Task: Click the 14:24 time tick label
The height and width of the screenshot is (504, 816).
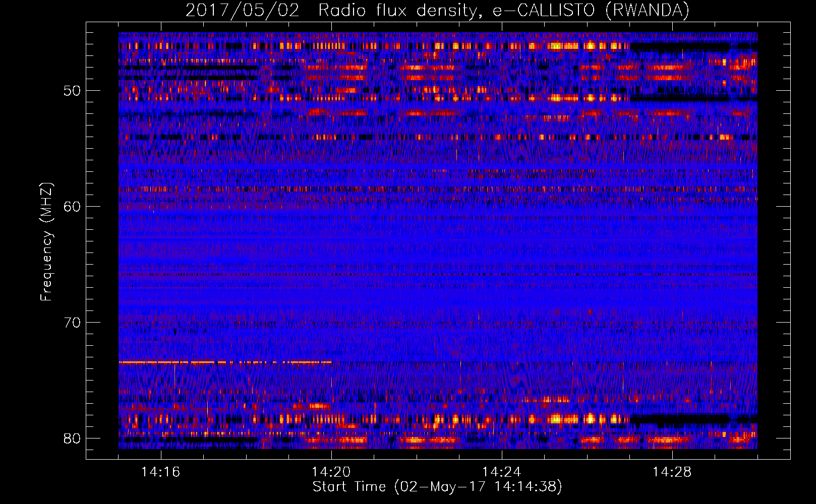Action: pyautogui.click(x=501, y=472)
